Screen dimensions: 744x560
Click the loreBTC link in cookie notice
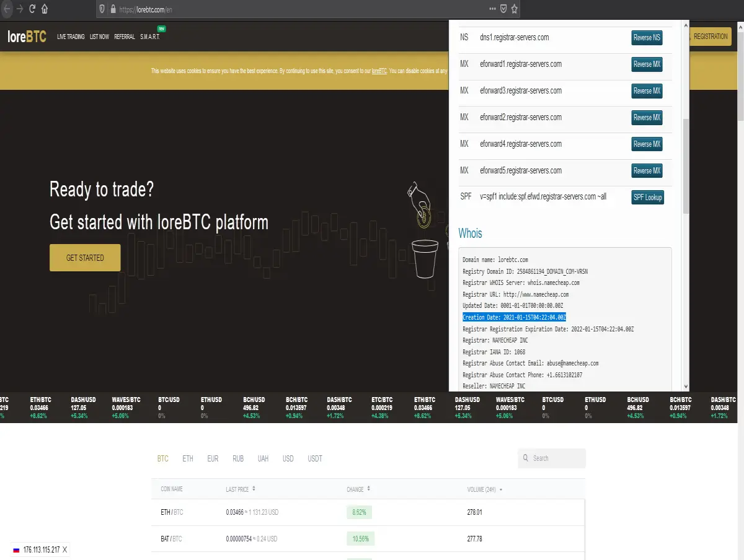tap(379, 71)
